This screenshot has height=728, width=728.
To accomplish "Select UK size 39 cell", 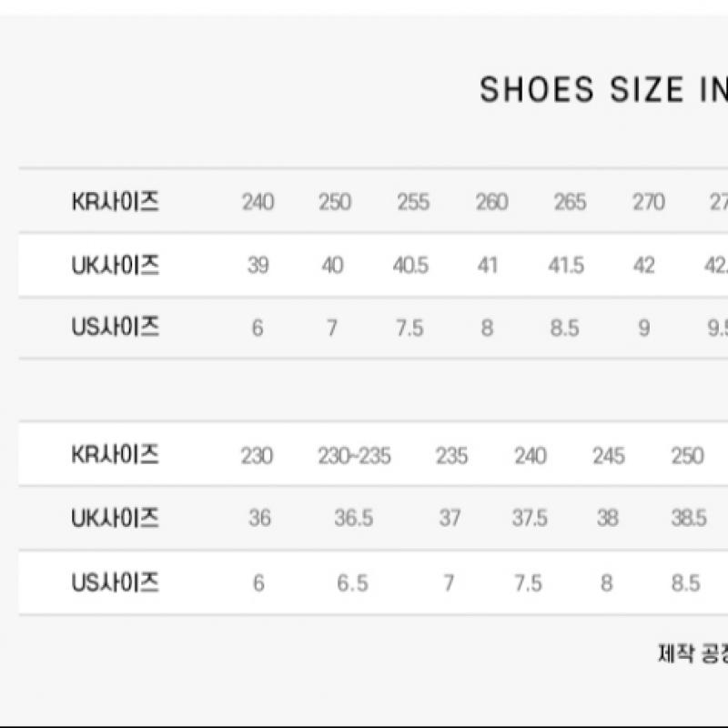I will pos(258,267).
